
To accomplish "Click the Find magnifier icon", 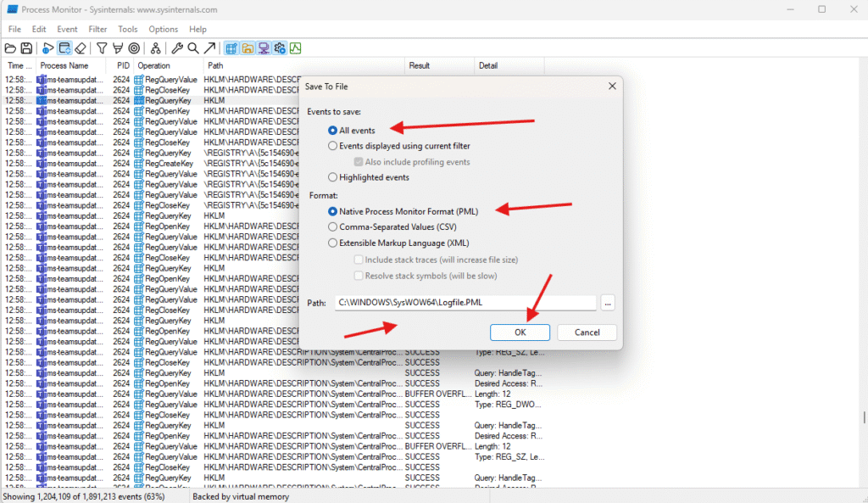I will click(x=193, y=48).
